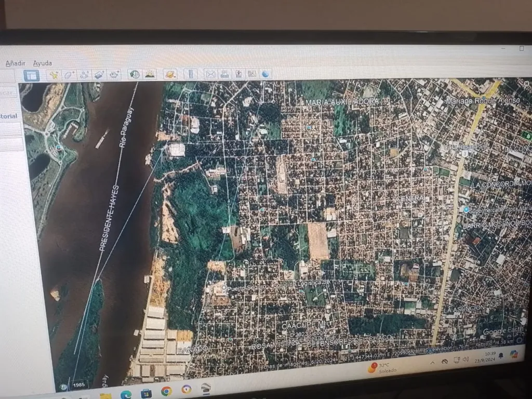Click the Río Paraguay river label
Viewport: 532px width, 399px height.
click(126, 127)
